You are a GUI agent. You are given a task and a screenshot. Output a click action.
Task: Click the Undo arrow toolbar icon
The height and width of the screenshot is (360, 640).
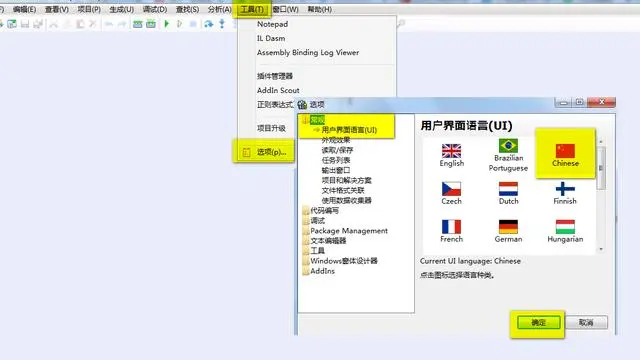(x=109, y=24)
